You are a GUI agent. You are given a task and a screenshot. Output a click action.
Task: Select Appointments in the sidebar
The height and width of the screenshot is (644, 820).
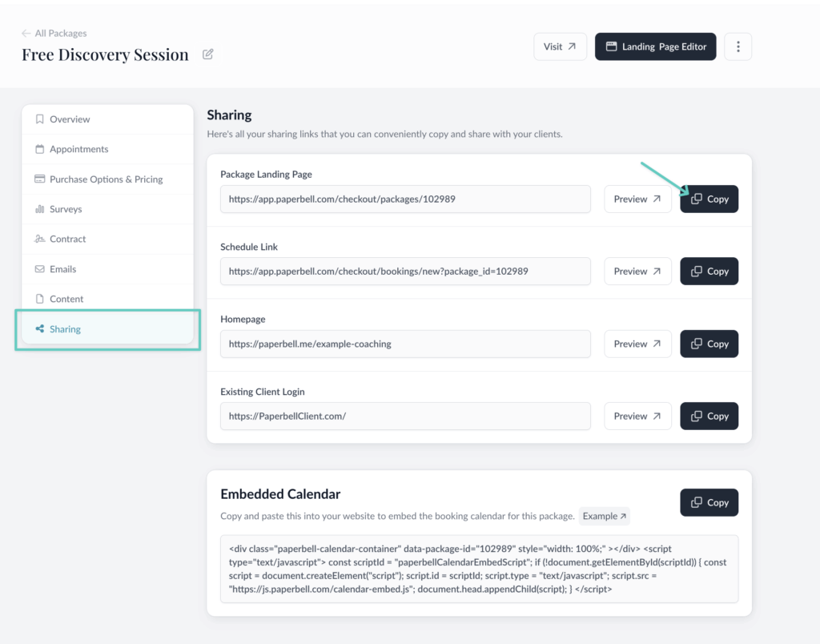coord(78,149)
